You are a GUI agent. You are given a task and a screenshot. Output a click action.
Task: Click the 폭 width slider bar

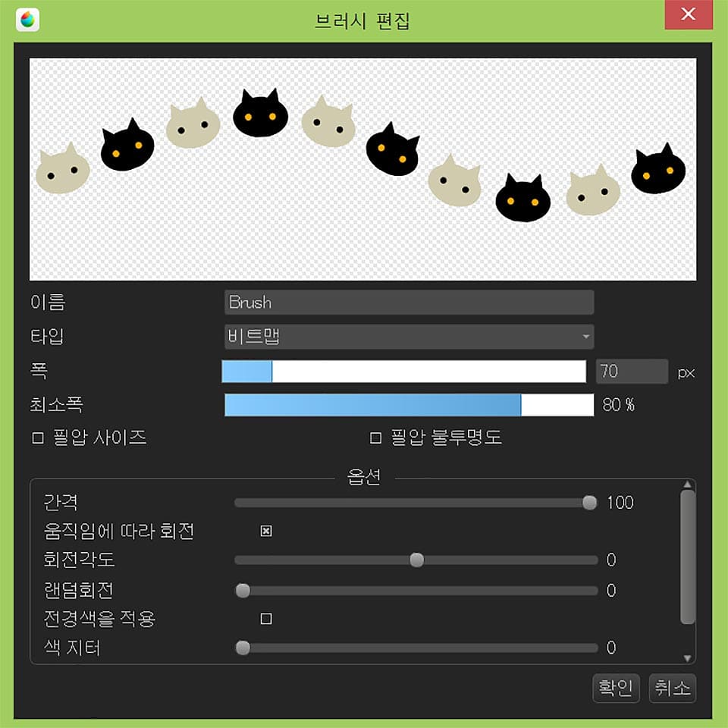(x=404, y=372)
